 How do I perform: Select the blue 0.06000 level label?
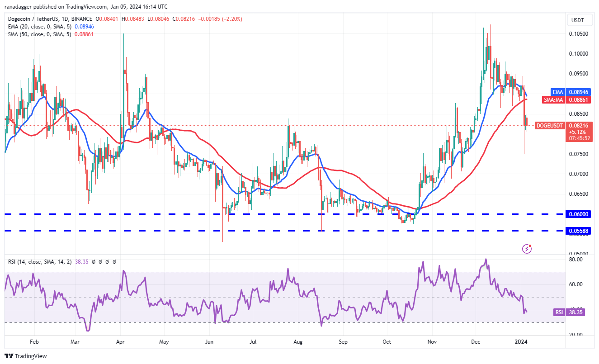(578, 214)
